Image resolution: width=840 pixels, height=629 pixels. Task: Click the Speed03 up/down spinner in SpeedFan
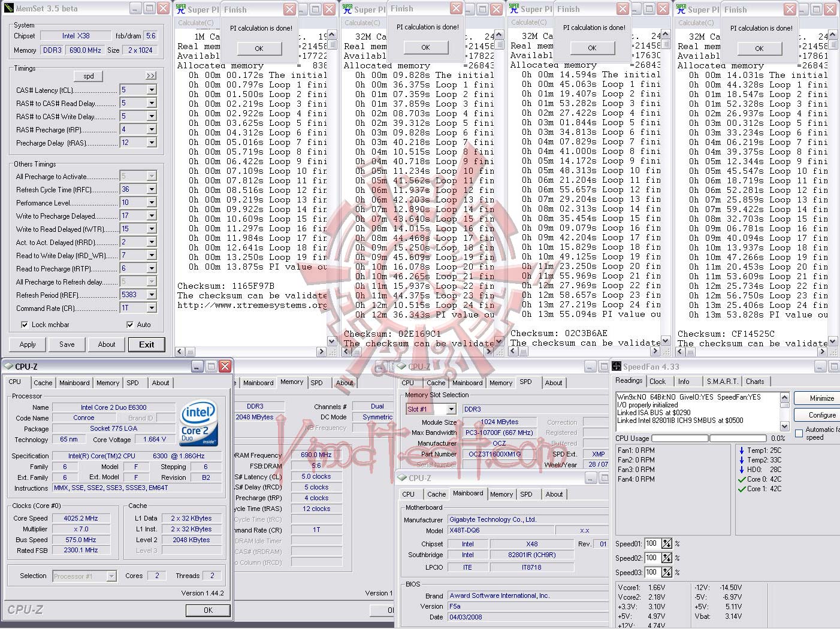click(666, 572)
